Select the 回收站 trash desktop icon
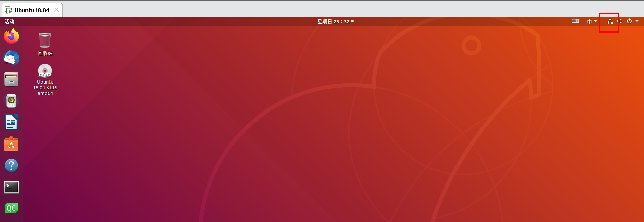Viewport: 644px width, 222px height. click(45, 44)
